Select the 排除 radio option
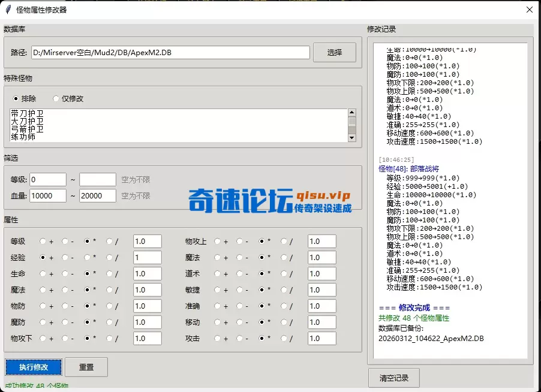Screen dimensions: 541x392 coord(16,98)
